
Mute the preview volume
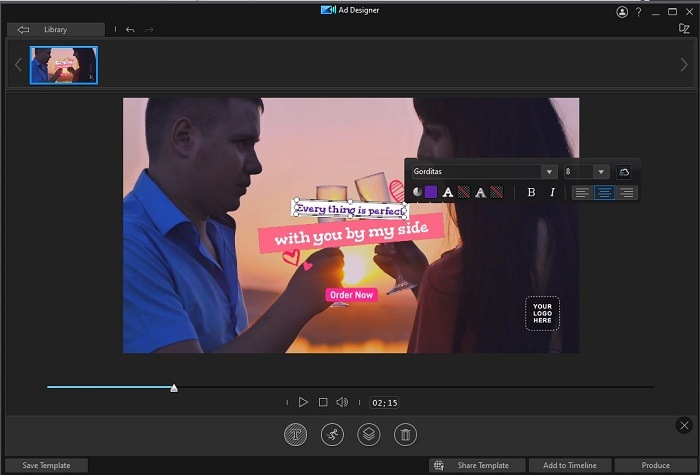pos(342,402)
